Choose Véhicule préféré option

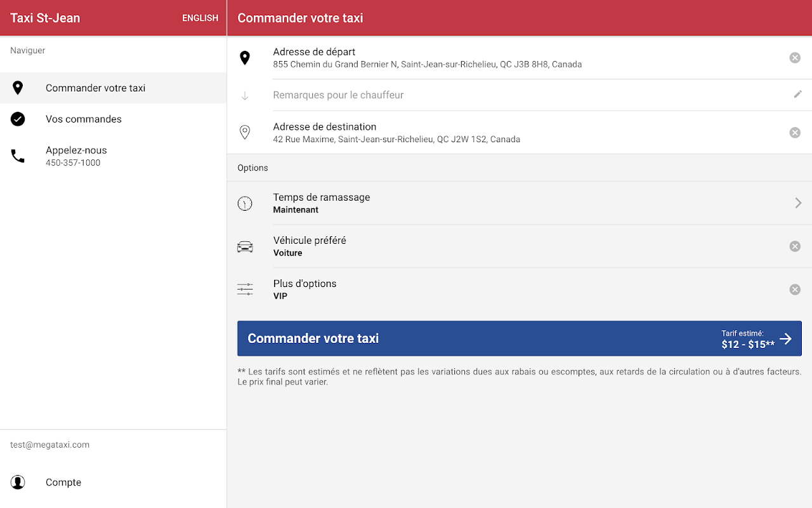(x=520, y=246)
